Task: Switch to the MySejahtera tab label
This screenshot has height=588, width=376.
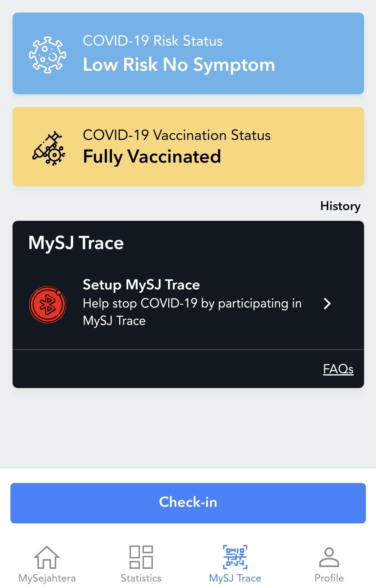Action: pos(47,578)
